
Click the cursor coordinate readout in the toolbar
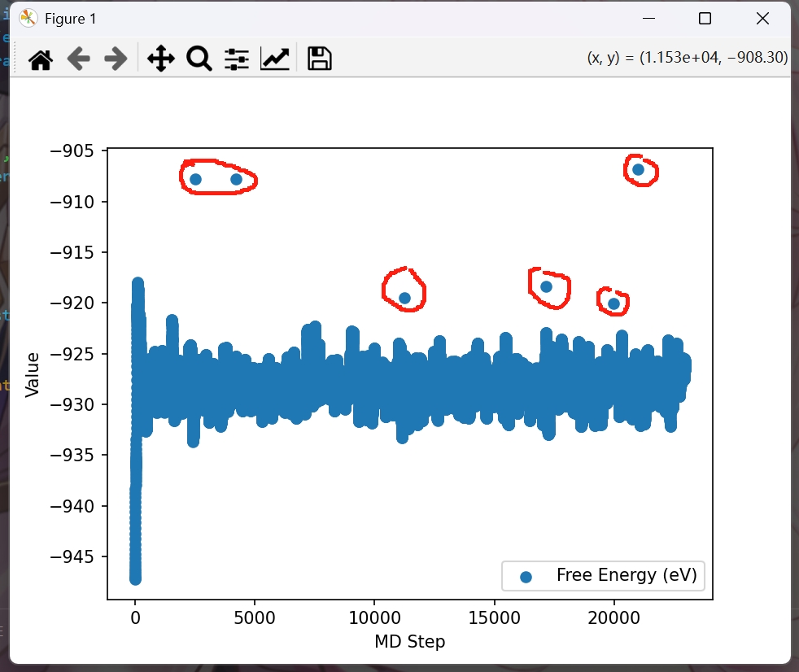pos(687,58)
